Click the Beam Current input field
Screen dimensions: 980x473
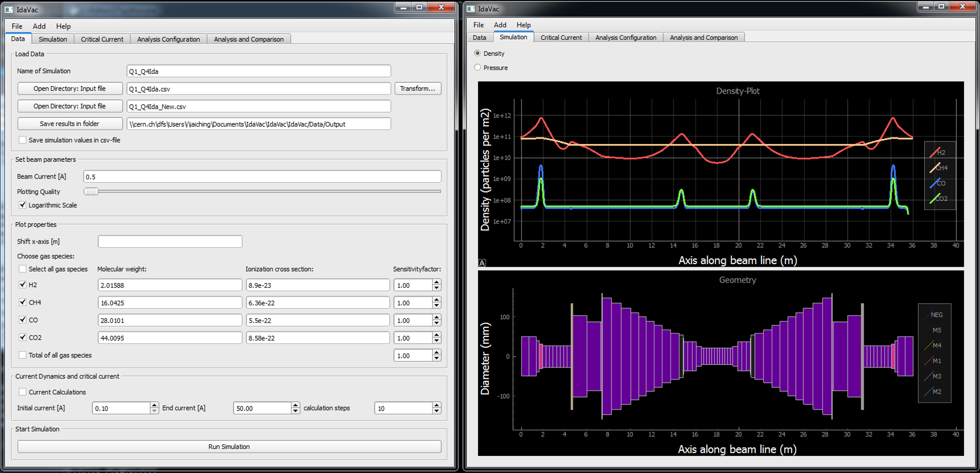[262, 177]
